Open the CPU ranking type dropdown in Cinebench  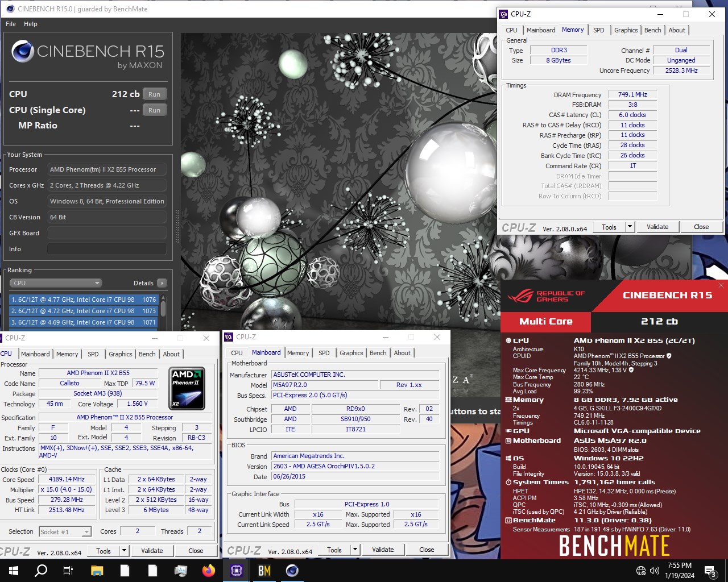[x=56, y=283]
